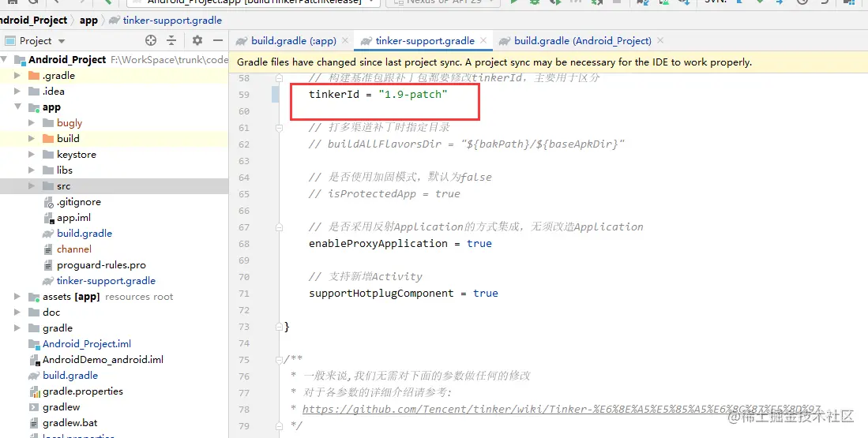Expand the keystore folder

coord(32,155)
